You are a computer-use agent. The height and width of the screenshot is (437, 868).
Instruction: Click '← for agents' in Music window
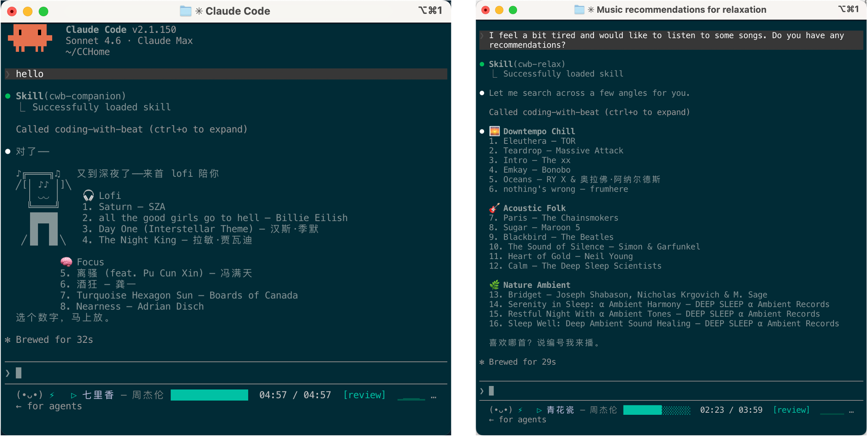[517, 420]
